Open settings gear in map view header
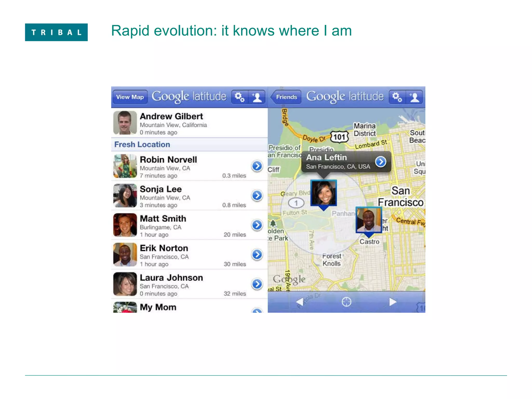The image size is (532, 399). pyautogui.click(x=397, y=97)
